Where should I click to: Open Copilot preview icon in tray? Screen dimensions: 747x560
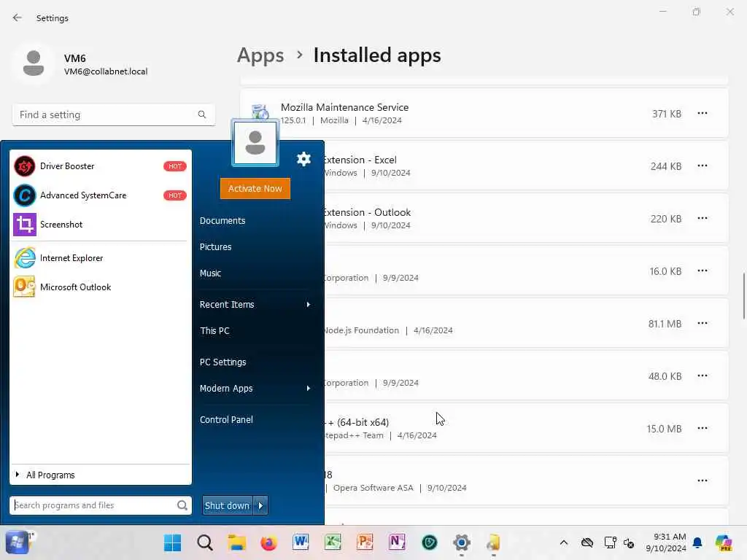(724, 542)
